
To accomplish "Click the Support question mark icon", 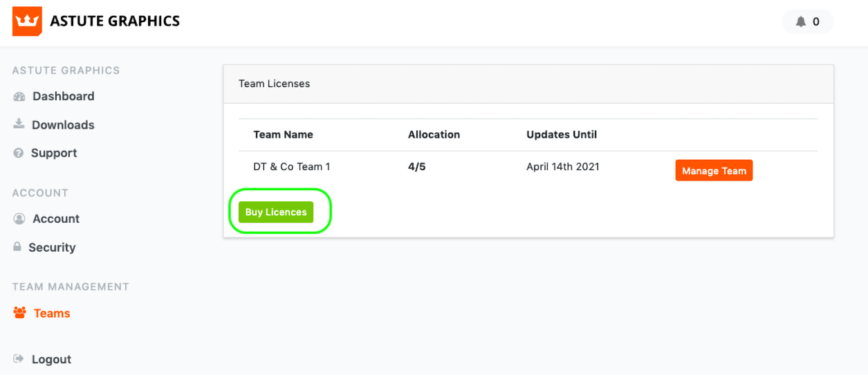I will click(x=19, y=153).
